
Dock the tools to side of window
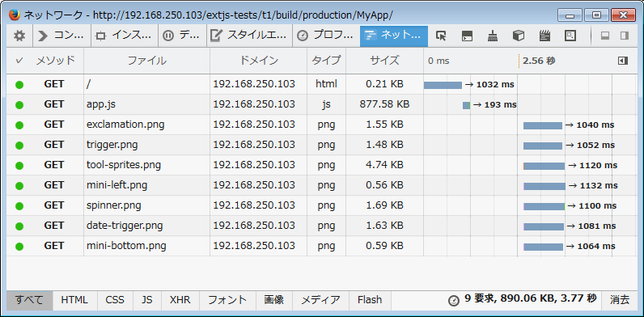625,36
